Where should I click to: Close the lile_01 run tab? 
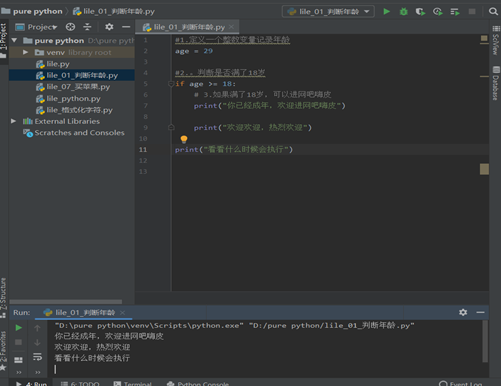coord(122,313)
